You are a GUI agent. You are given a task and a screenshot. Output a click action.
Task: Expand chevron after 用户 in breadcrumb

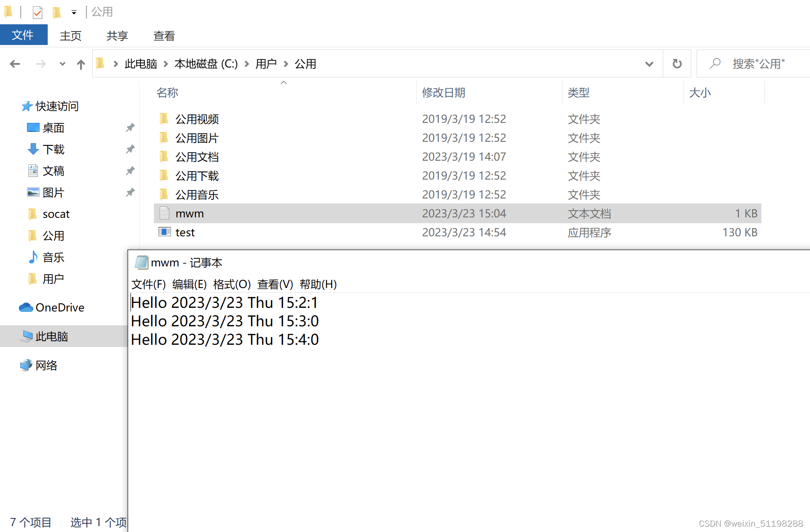286,64
